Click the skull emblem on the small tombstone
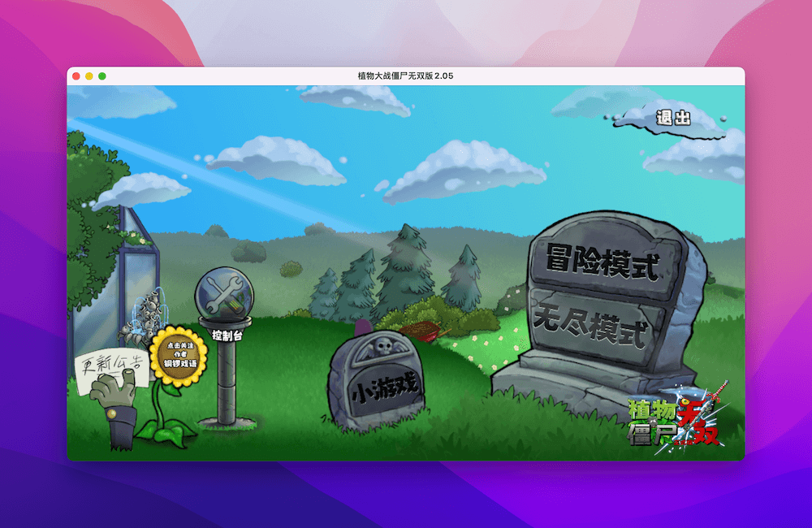 pos(384,345)
